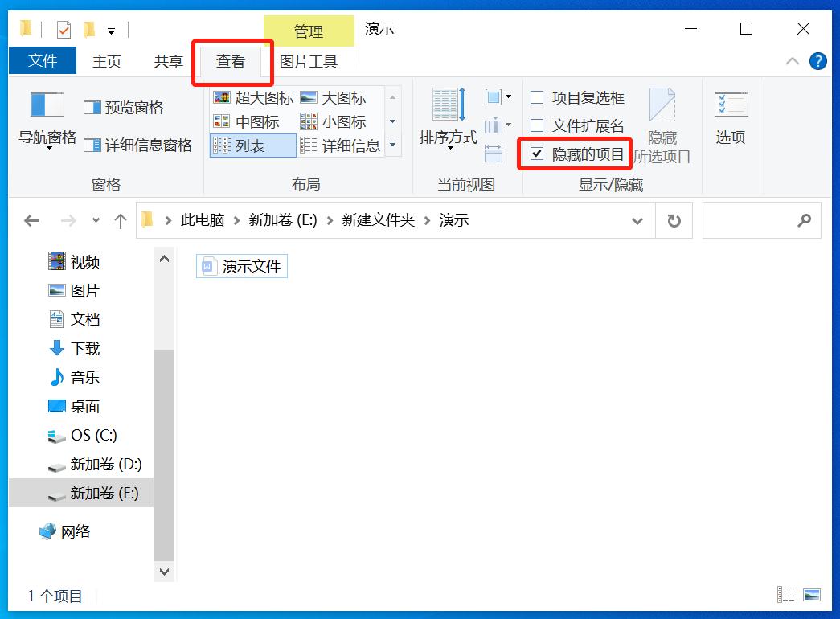
Task: Select the 演示文件 file
Action: coord(241,266)
